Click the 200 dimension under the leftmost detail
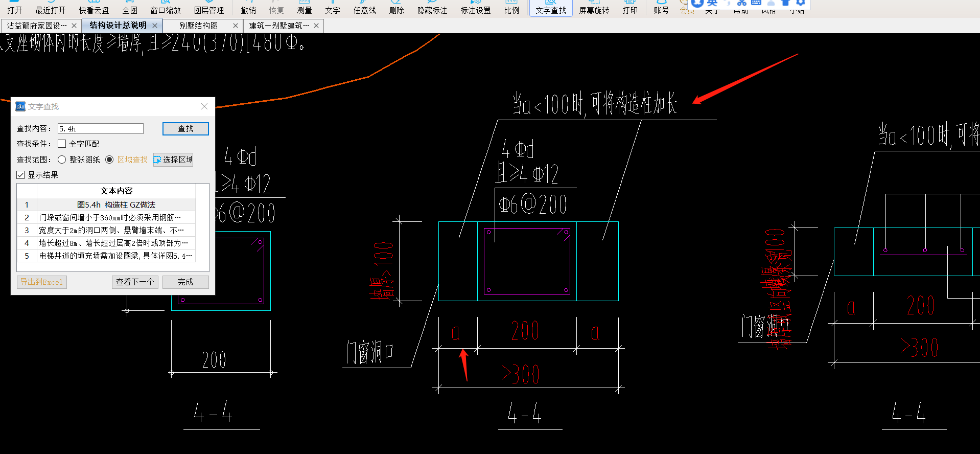980x454 pixels. coord(214,360)
